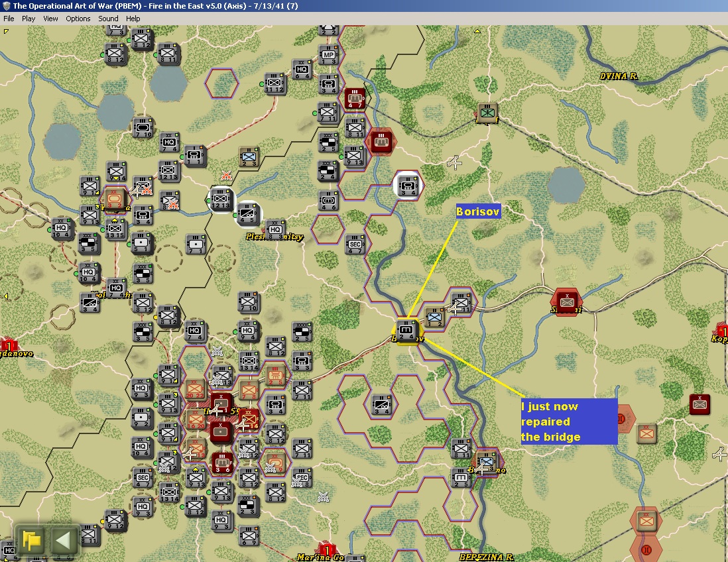Select the unit 3-4 inside the red hex outlines
Viewport: 728px width, 562px height.
[x=382, y=405]
